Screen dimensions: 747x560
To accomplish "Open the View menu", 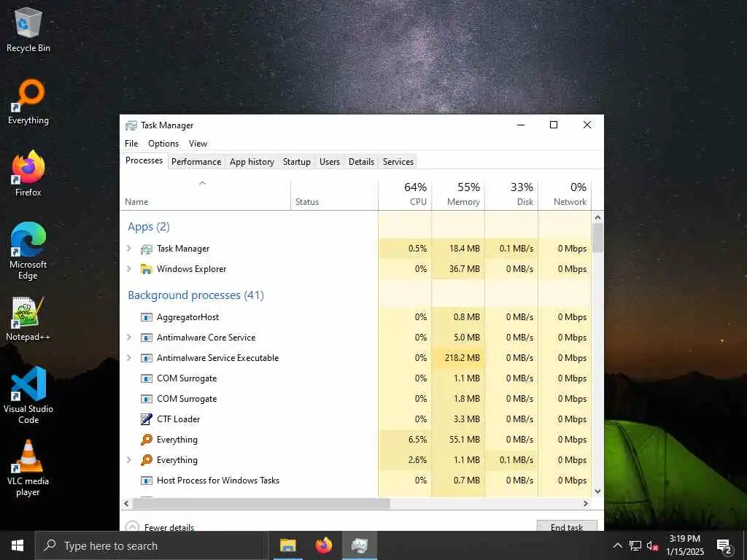I will pyautogui.click(x=198, y=144).
